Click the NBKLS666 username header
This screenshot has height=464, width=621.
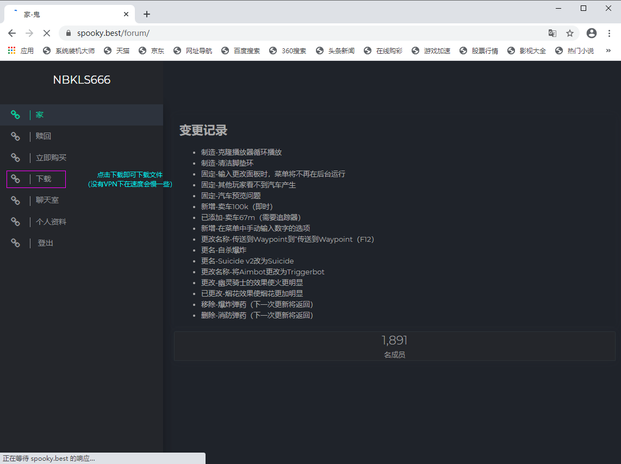82,80
